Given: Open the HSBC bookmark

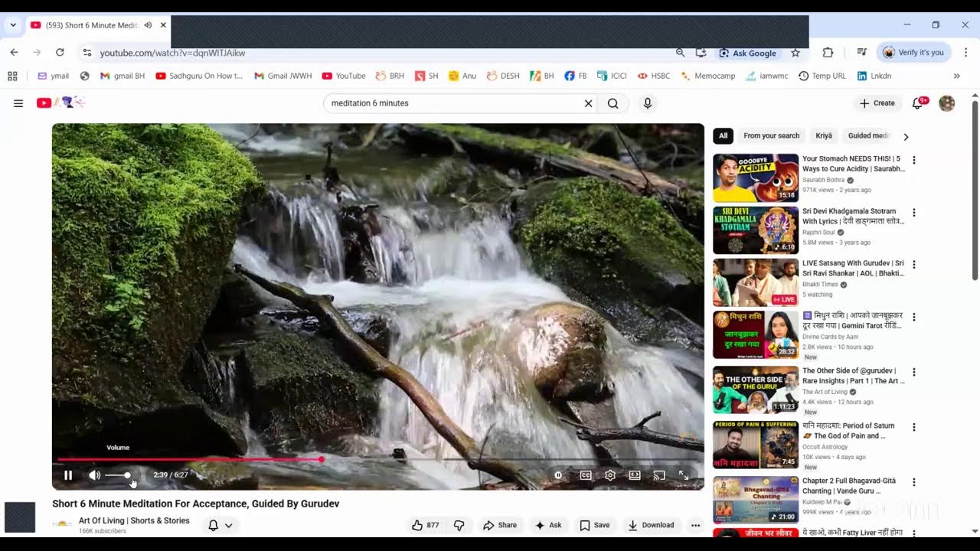Looking at the screenshot, I should point(654,76).
